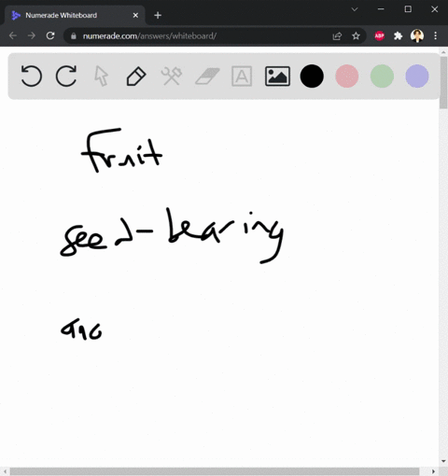Insert an image onto the whiteboard
The image size is (448, 476).
(x=277, y=77)
